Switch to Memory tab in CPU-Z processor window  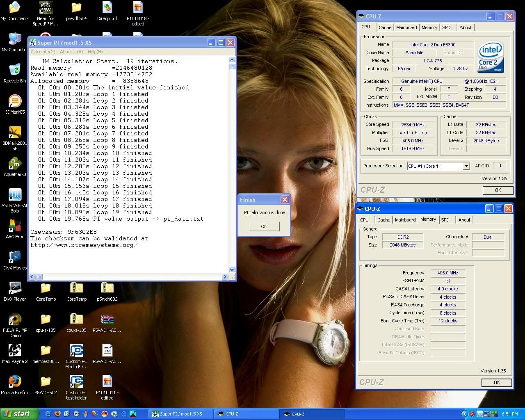(x=429, y=27)
